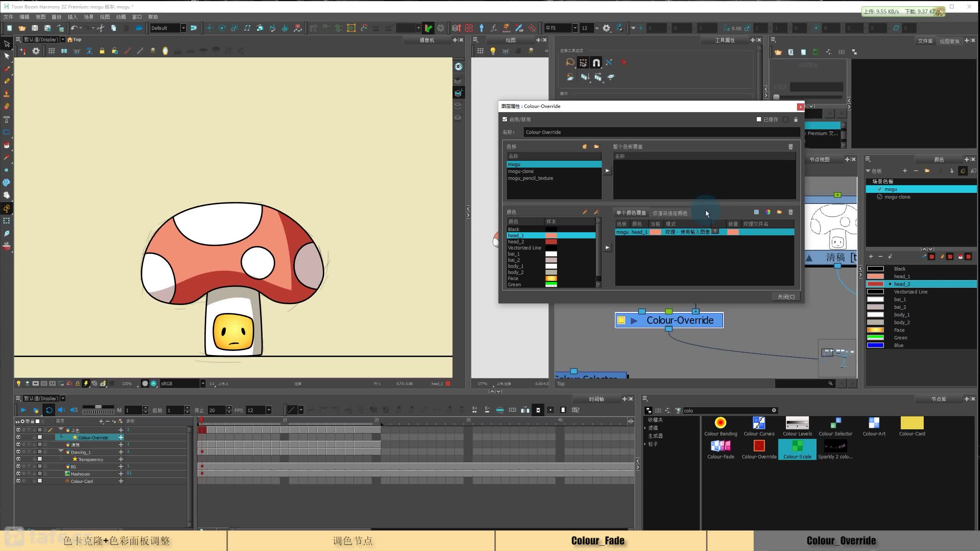
Task: Toggle visibility of the Colour-Override layer
Action: 18,437
